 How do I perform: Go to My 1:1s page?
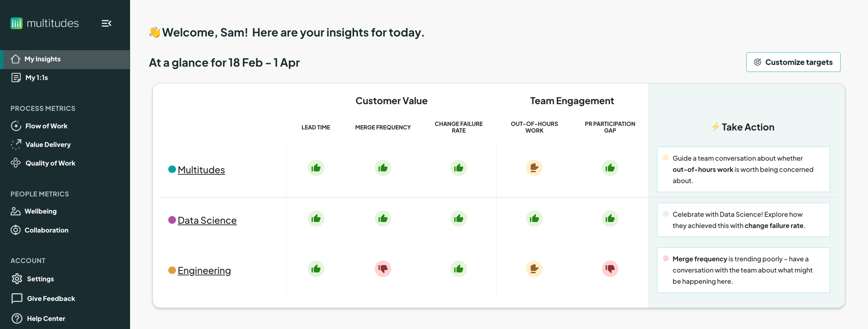pyautogui.click(x=36, y=78)
